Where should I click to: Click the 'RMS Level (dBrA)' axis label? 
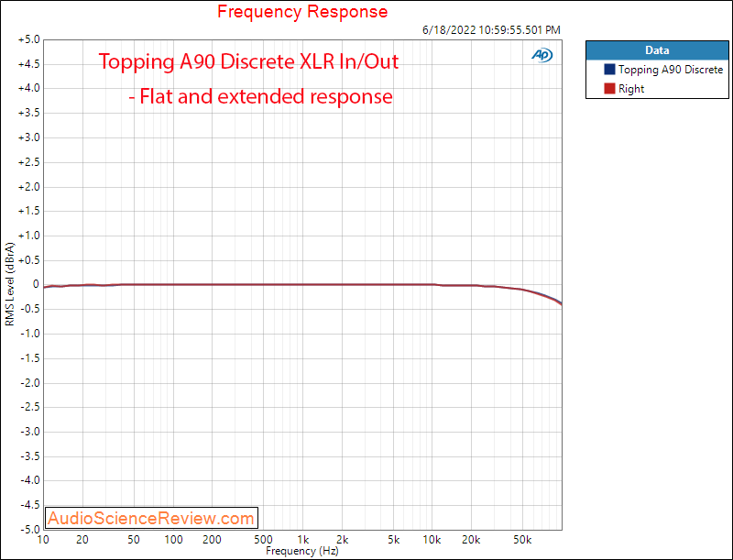click(x=10, y=284)
